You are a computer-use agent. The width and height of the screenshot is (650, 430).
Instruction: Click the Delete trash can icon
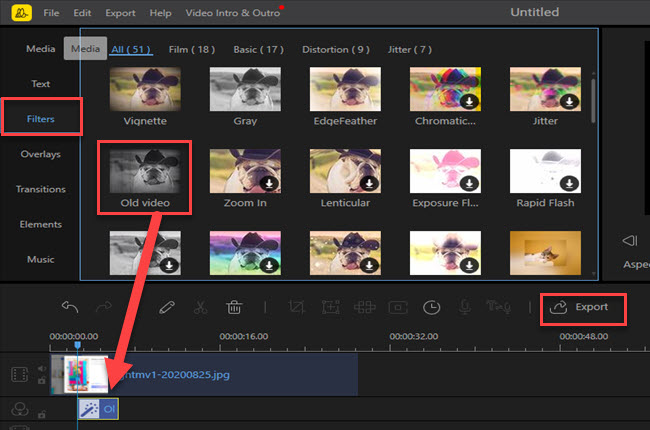tap(233, 308)
